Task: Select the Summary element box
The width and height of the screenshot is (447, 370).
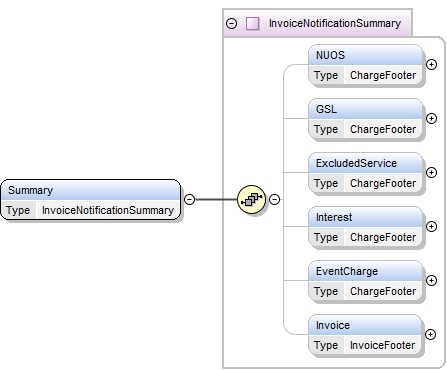Action: (91, 199)
